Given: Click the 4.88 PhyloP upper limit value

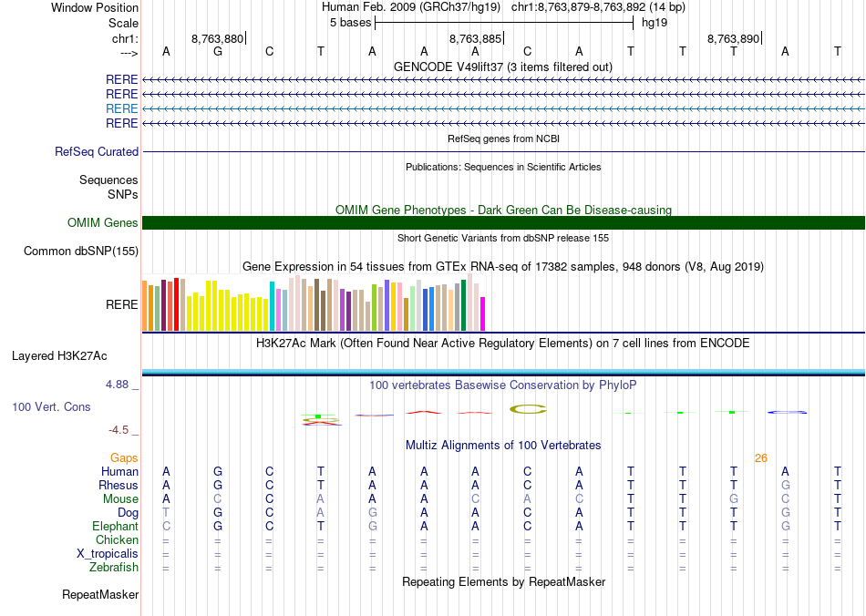Looking at the screenshot, I should pyautogui.click(x=117, y=385).
